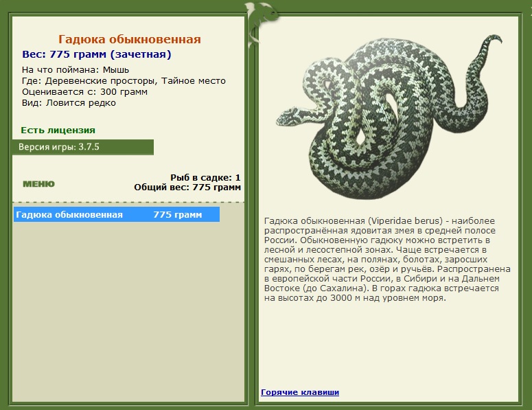Click the На что поймана: Мышь line
The width and height of the screenshot is (532, 410).
point(76,70)
